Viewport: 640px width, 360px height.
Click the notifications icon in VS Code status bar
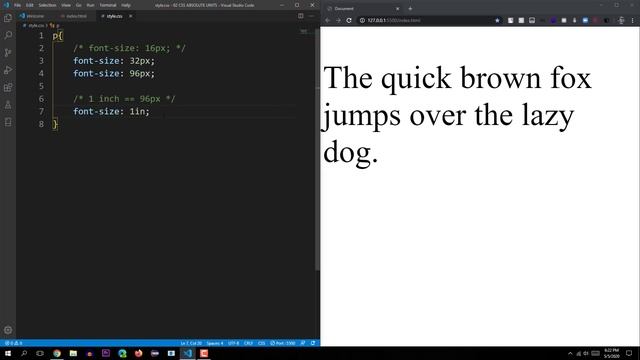point(313,343)
